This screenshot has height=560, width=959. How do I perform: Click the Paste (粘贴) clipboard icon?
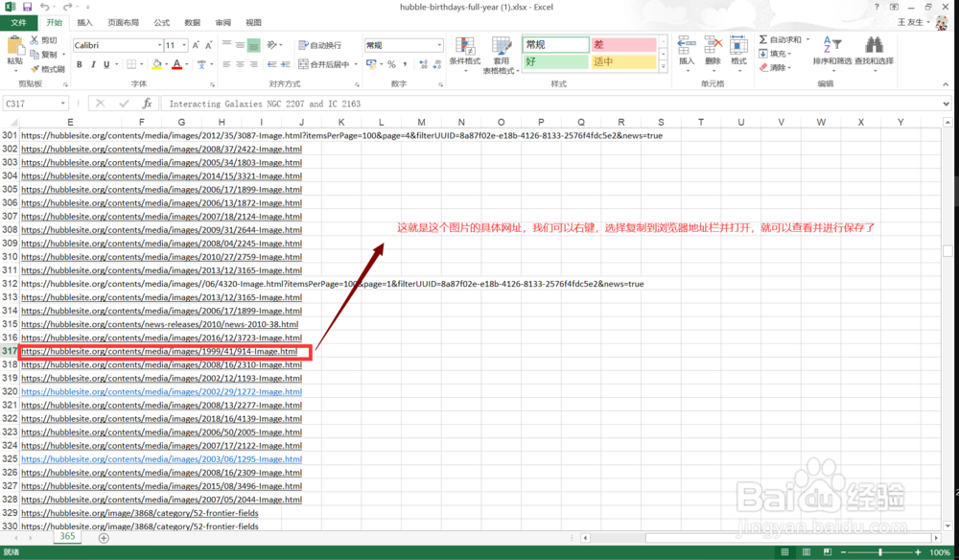pyautogui.click(x=14, y=47)
